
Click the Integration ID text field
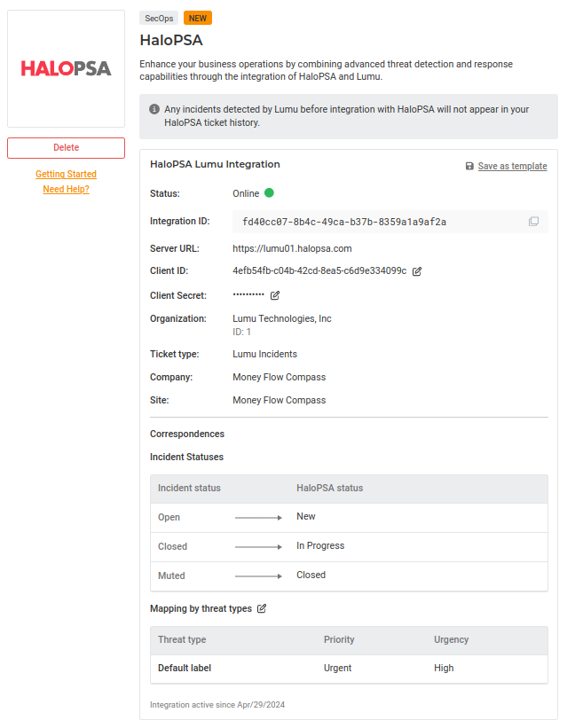(x=373, y=222)
